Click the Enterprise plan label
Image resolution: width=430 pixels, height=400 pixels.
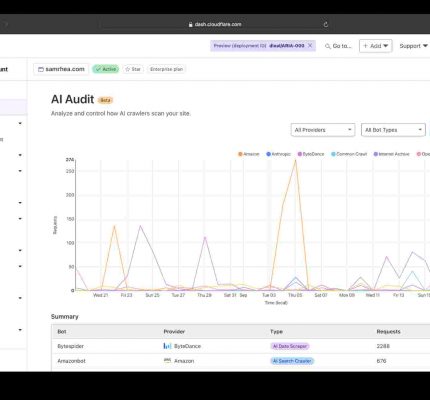(x=166, y=69)
